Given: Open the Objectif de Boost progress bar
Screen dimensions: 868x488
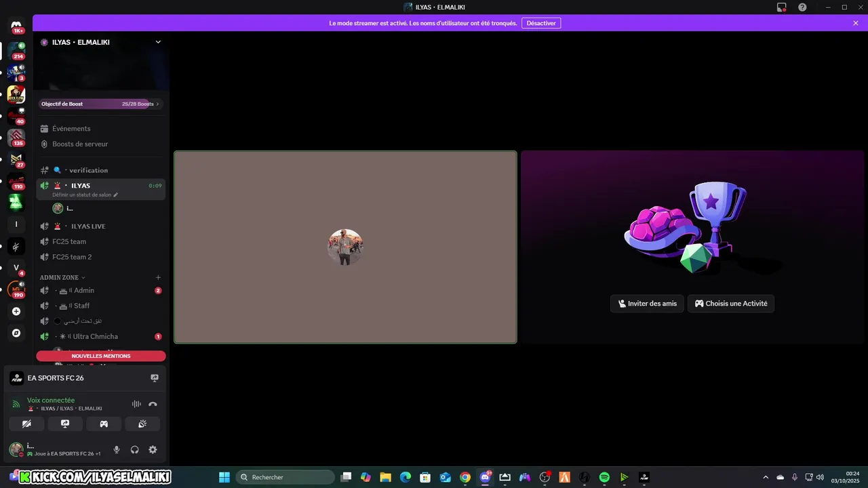Looking at the screenshot, I should coord(100,104).
